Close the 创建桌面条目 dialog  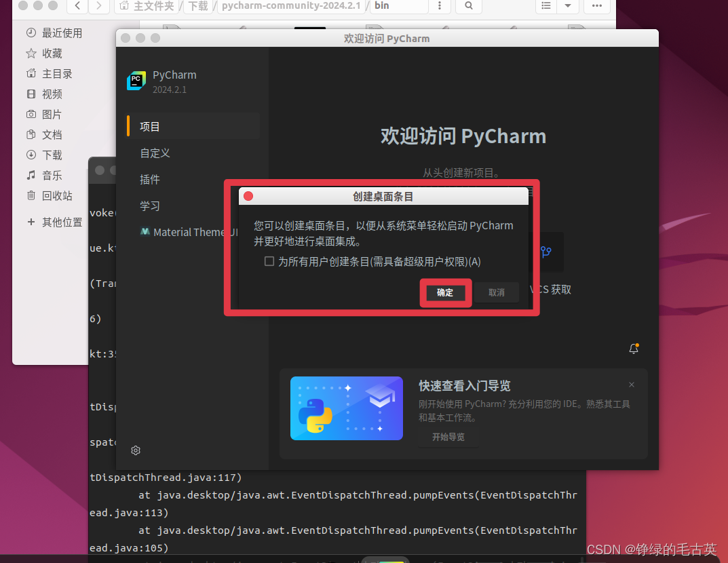pyautogui.click(x=248, y=196)
